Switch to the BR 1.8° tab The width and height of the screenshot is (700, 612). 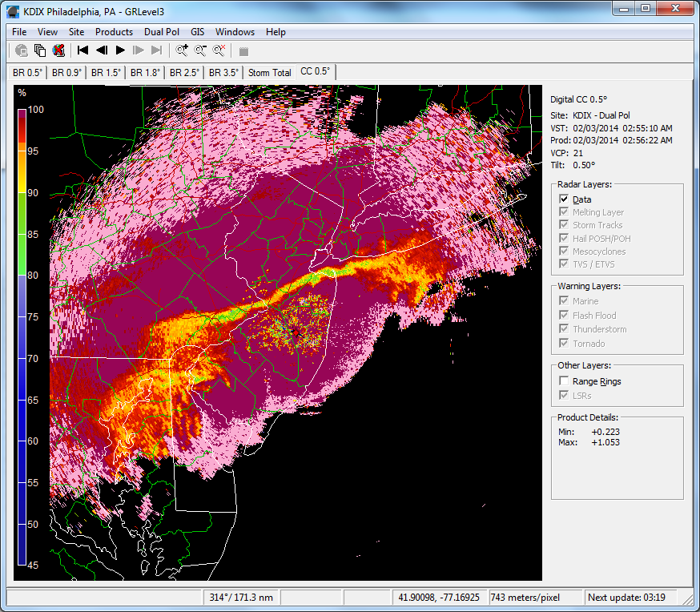(x=146, y=73)
